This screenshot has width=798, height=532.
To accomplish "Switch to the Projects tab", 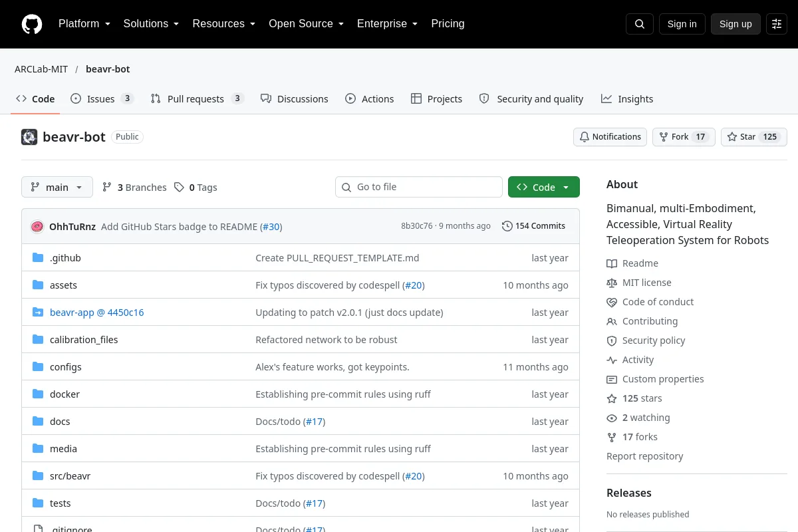I will (436, 98).
